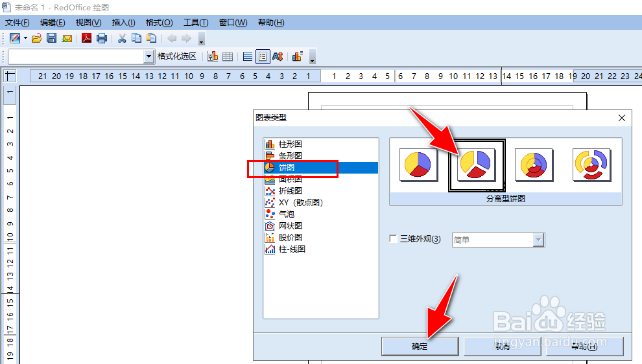Viewport: 642px width, 364px height.
Task: Click the 帮助(H) dialog button
Action: pos(584,347)
